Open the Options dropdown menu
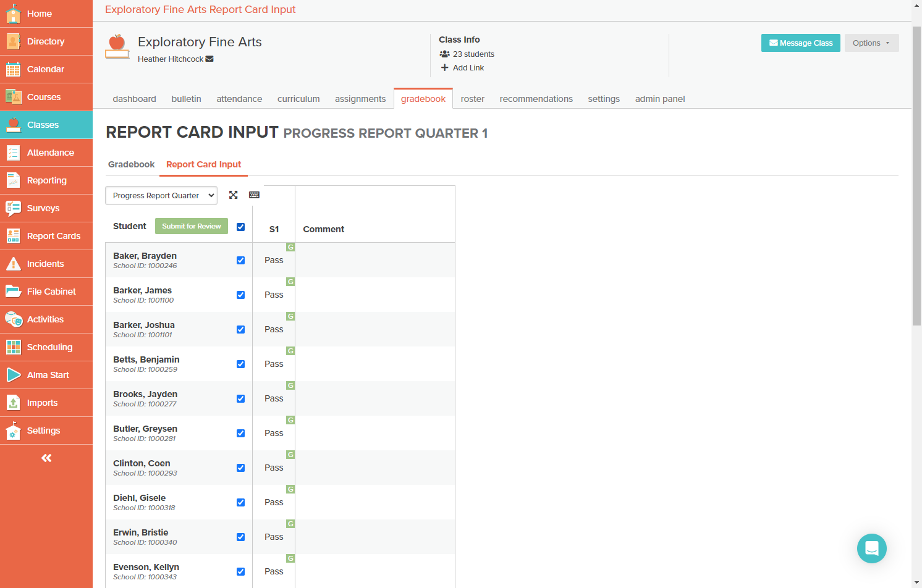Screen dimensions: 922x588 871,43
